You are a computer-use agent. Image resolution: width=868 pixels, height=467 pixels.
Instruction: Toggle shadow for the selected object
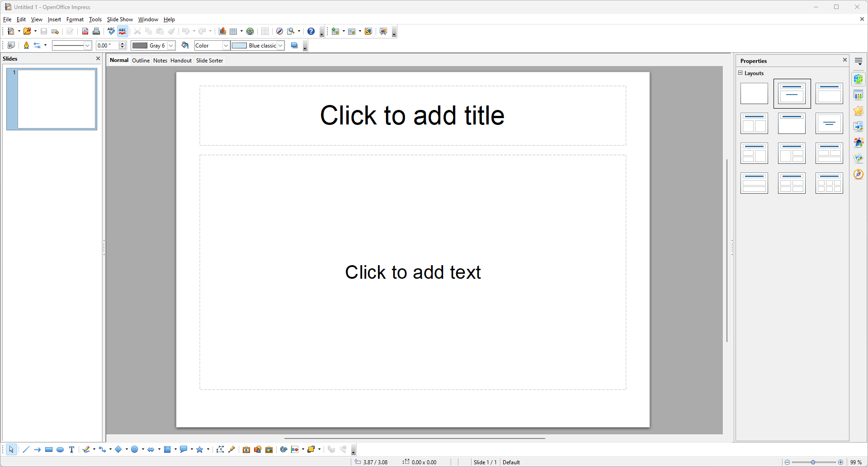[294, 45]
